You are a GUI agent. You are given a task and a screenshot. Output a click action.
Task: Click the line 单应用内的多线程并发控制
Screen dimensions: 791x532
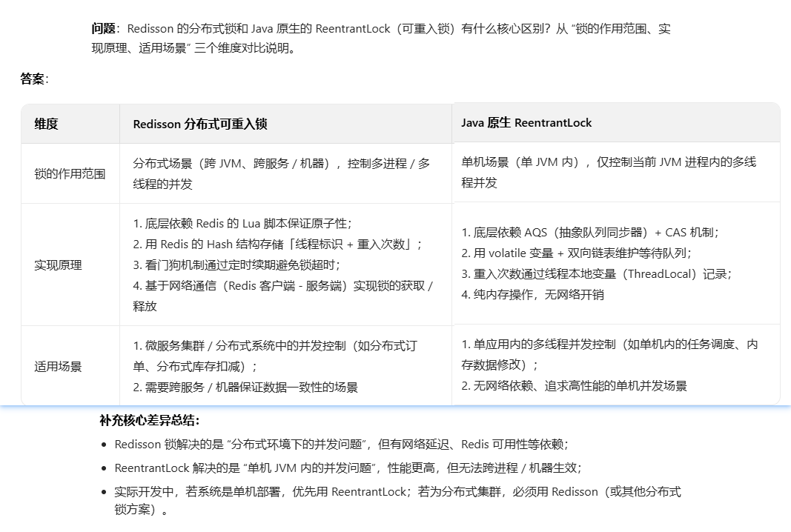pyautogui.click(x=609, y=354)
